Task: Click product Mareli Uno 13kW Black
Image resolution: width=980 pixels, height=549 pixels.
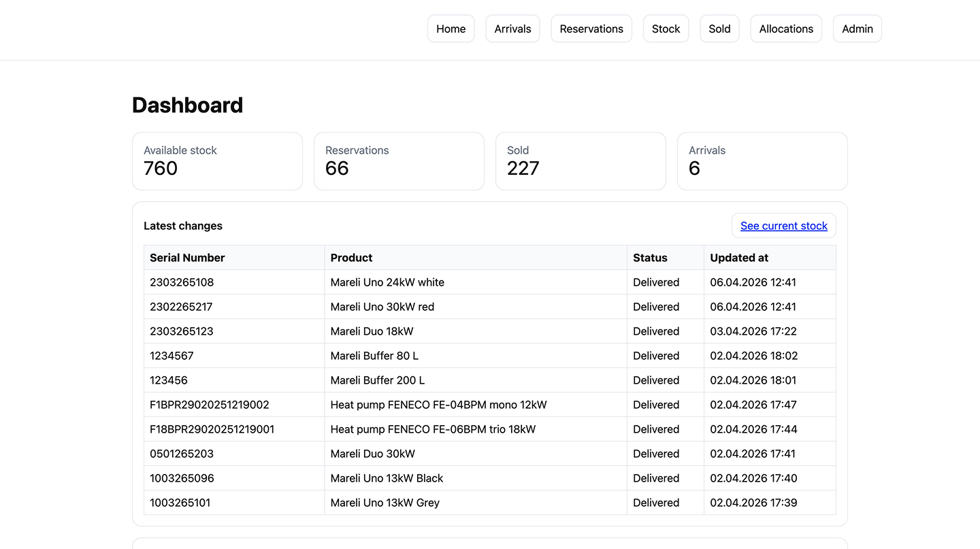Action: point(387,478)
